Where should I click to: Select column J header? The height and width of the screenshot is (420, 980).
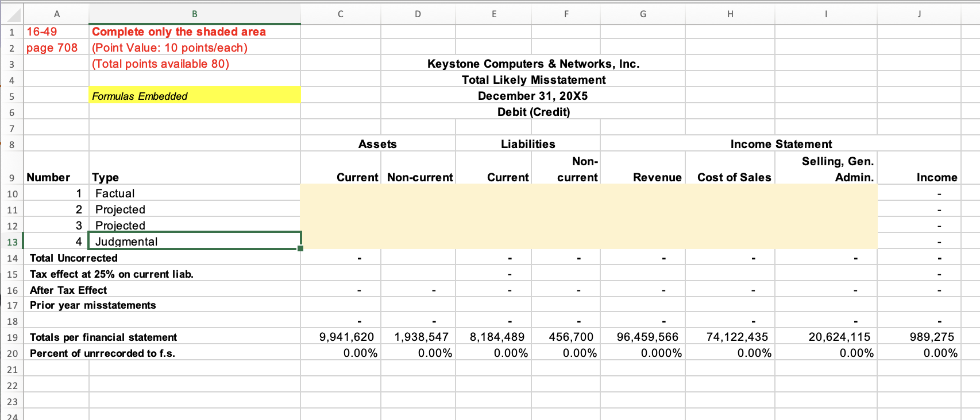tap(919, 14)
